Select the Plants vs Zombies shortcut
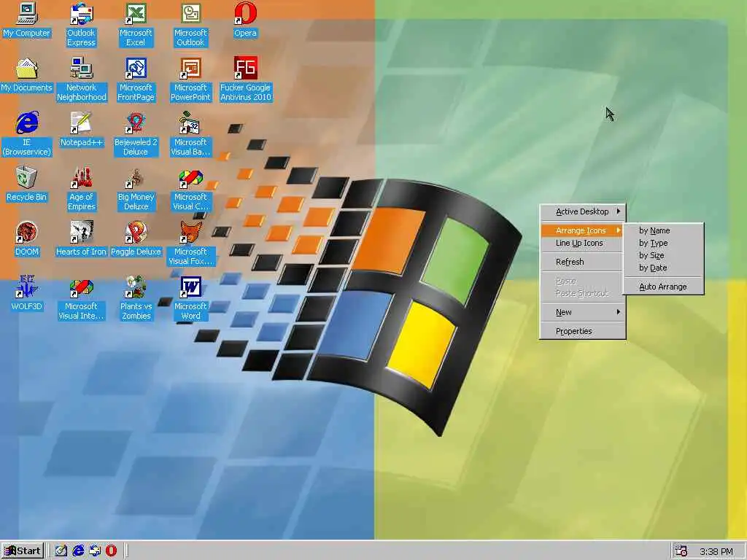The image size is (747, 560). click(x=136, y=298)
